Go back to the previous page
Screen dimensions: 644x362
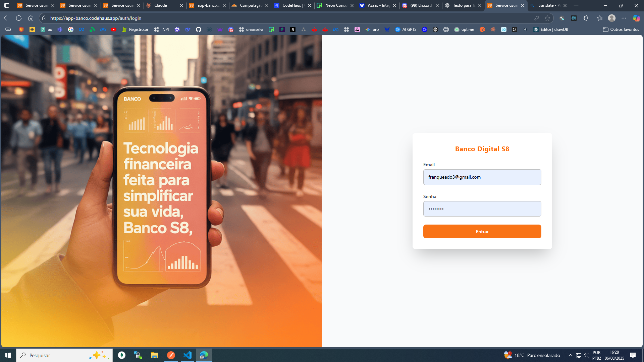pos(7,18)
